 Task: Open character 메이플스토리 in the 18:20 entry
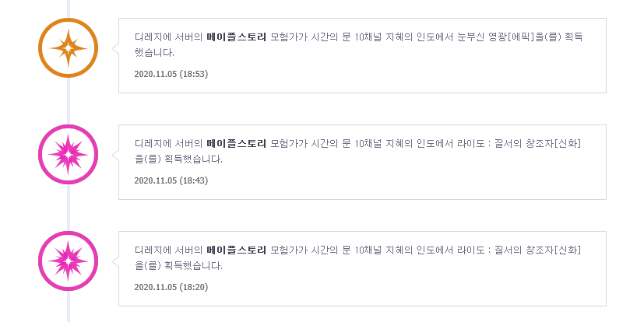pyautogui.click(x=237, y=250)
